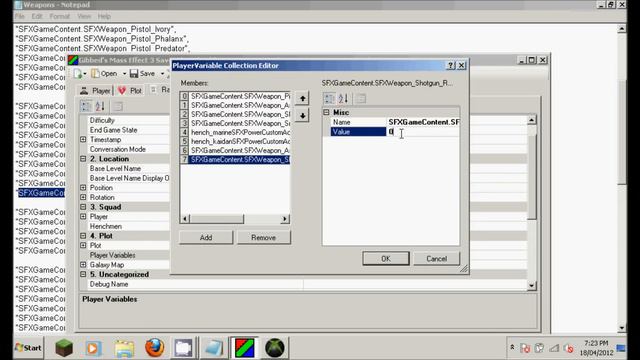Click Save in the save editor toolbar

142,74
